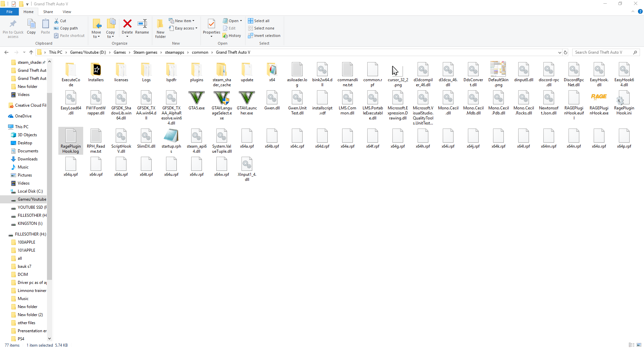
Task: Open the KINGSTON (I:) drive in sidebar
Action: (30, 223)
